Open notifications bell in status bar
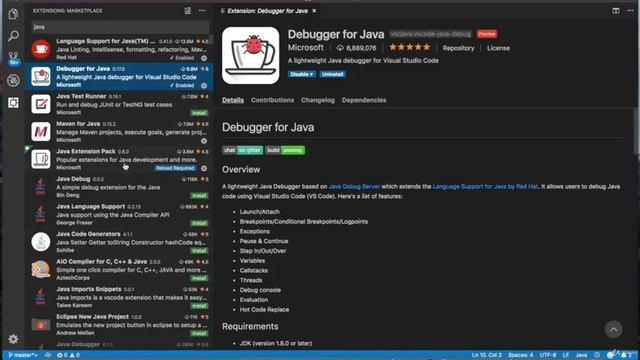Screen dimensions: 640x360 [625, 355]
